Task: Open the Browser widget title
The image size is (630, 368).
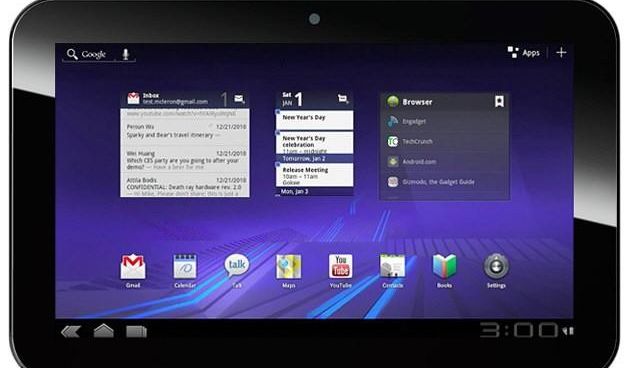Action: [417, 102]
